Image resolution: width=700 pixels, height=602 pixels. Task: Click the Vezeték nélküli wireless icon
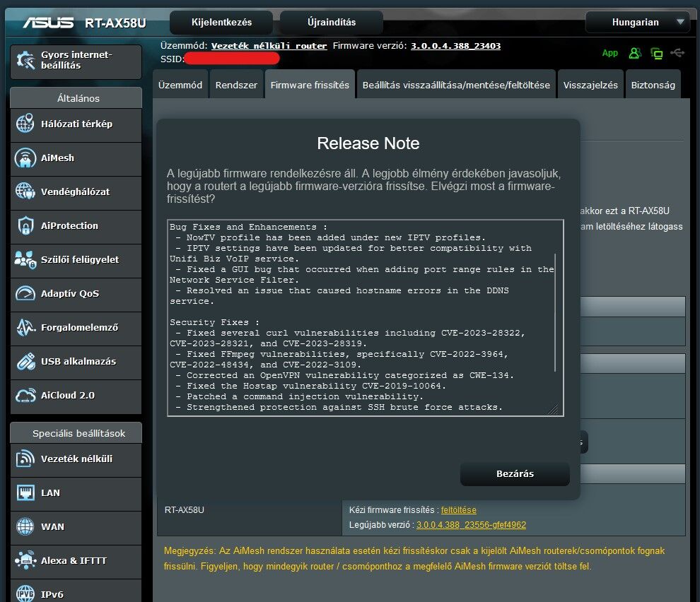click(x=25, y=459)
